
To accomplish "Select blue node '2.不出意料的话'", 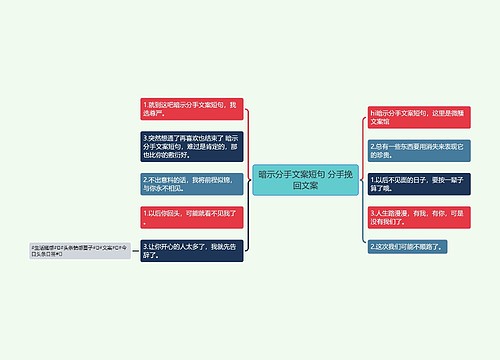I will 192,184.
